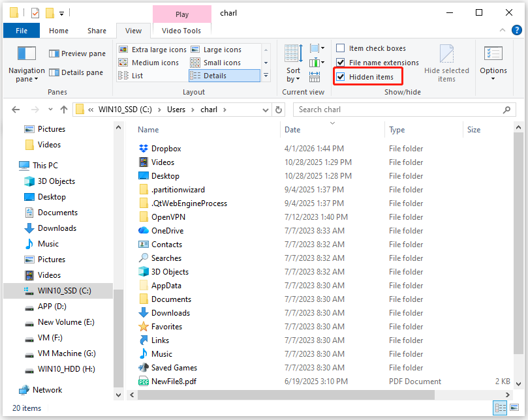The width and height of the screenshot is (528, 420).
Task: Click the vertical scrollbar of file list
Action: (519, 243)
